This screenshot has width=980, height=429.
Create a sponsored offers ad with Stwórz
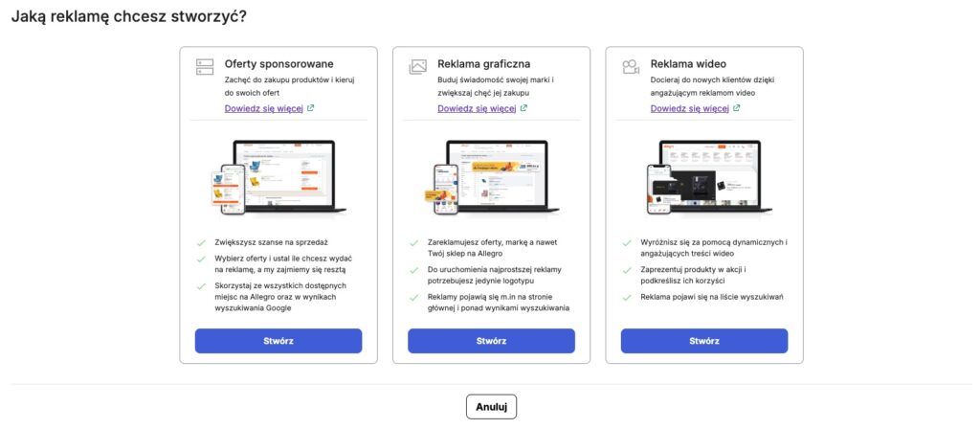tap(278, 341)
